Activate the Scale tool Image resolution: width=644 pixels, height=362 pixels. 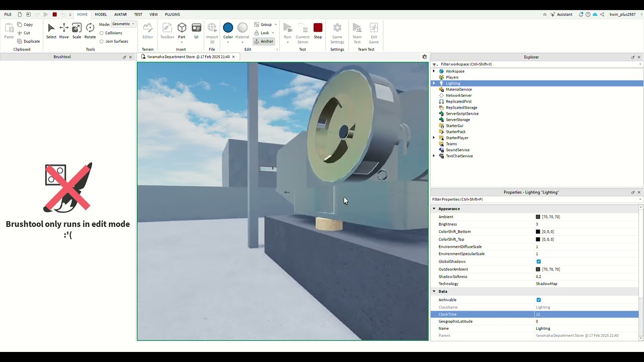(76, 31)
